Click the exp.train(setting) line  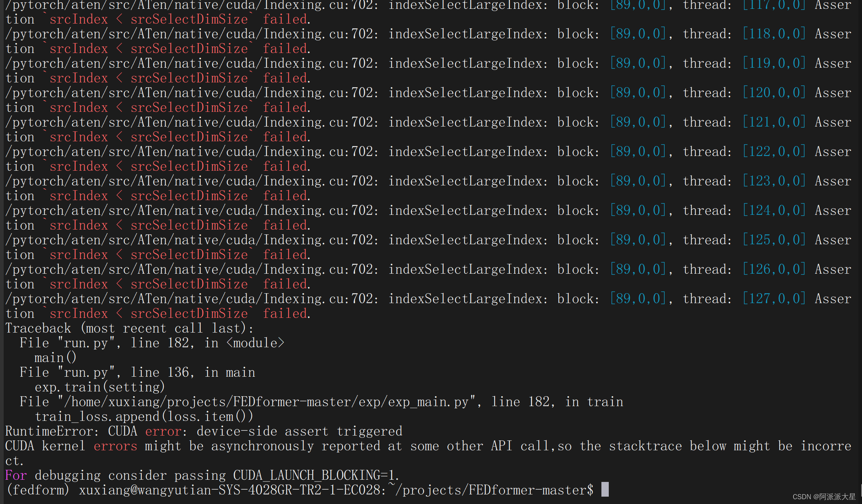[99, 387]
